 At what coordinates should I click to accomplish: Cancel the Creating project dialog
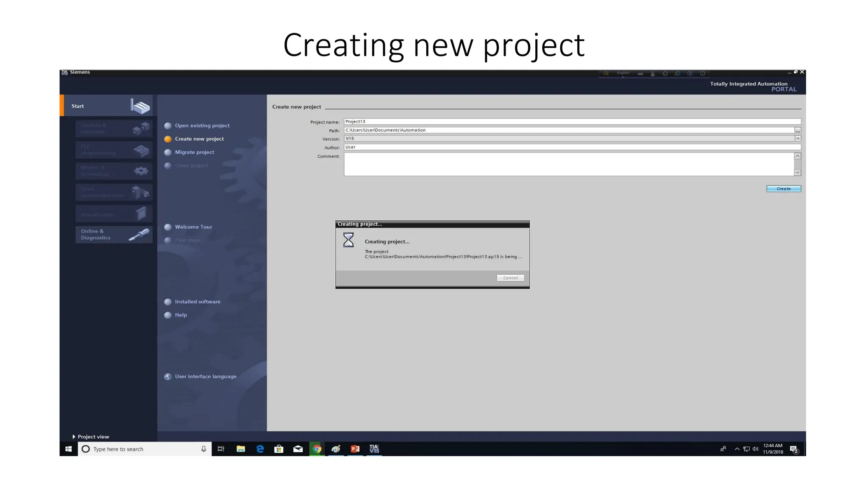[510, 278]
